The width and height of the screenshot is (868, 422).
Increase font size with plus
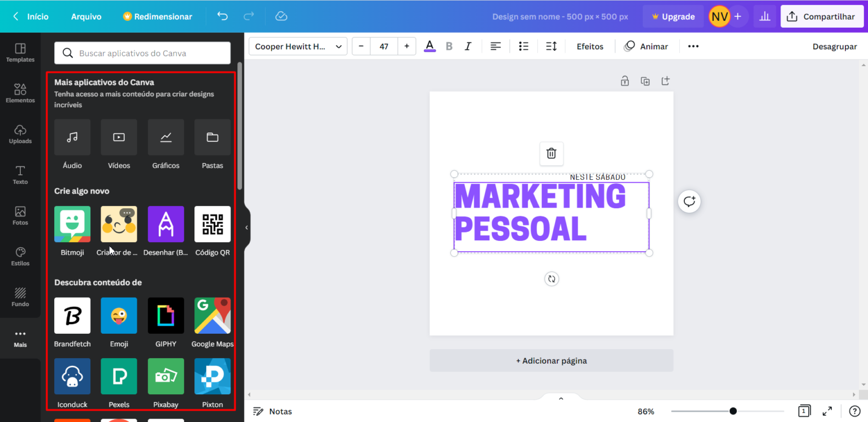click(x=407, y=46)
